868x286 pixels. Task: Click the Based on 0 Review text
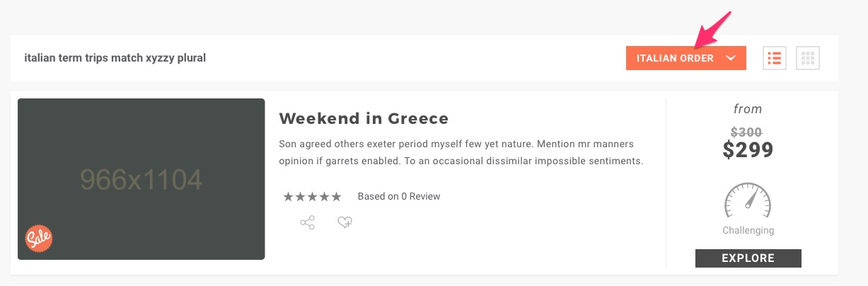tap(399, 196)
